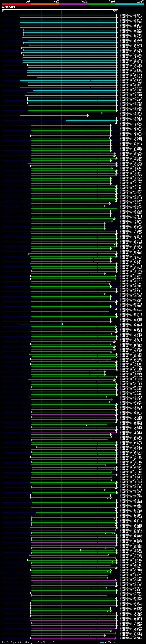Select hit label UniRef100_O41976
The width and height of the screenshot is (146, 644).
click(131, 324)
